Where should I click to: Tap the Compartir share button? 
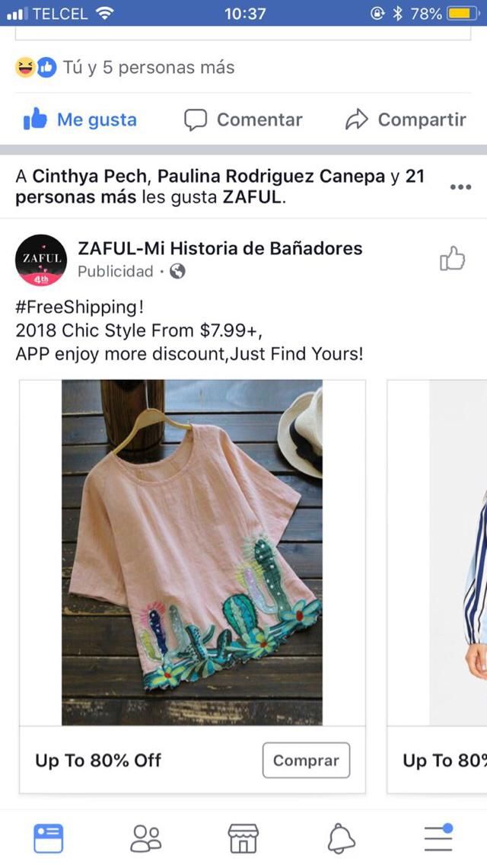tap(406, 120)
